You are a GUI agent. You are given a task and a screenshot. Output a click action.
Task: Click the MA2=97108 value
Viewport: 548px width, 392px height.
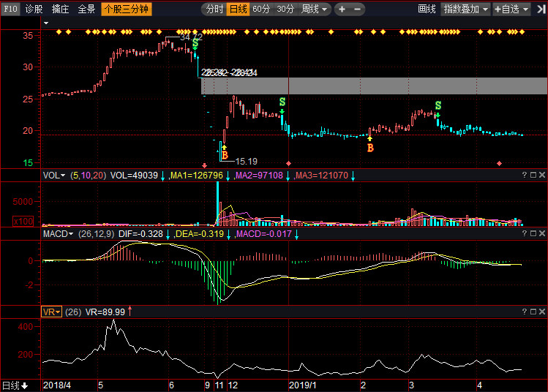click(259, 176)
